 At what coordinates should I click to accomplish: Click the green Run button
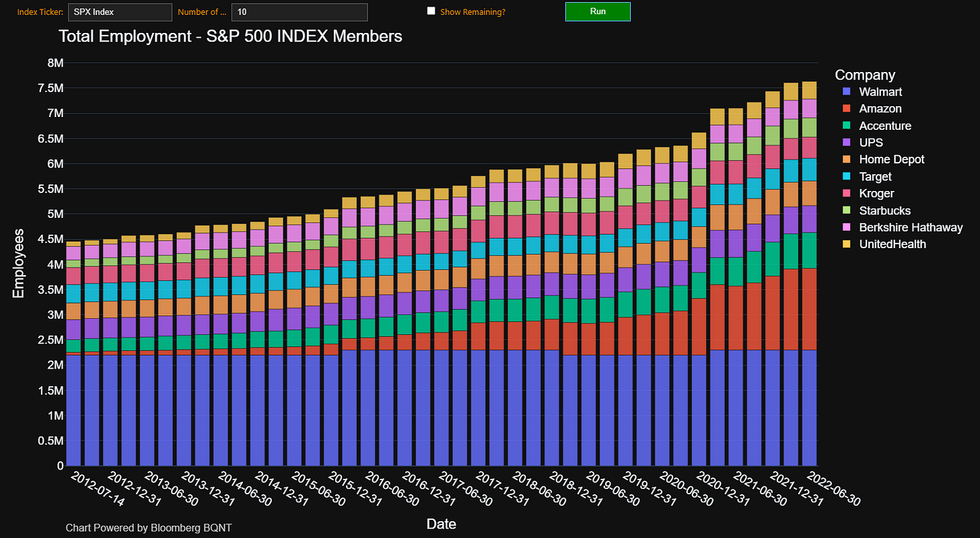coord(598,11)
